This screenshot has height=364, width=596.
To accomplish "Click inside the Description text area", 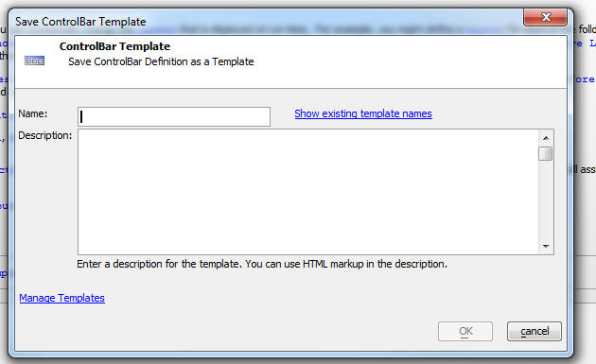I will (x=307, y=192).
